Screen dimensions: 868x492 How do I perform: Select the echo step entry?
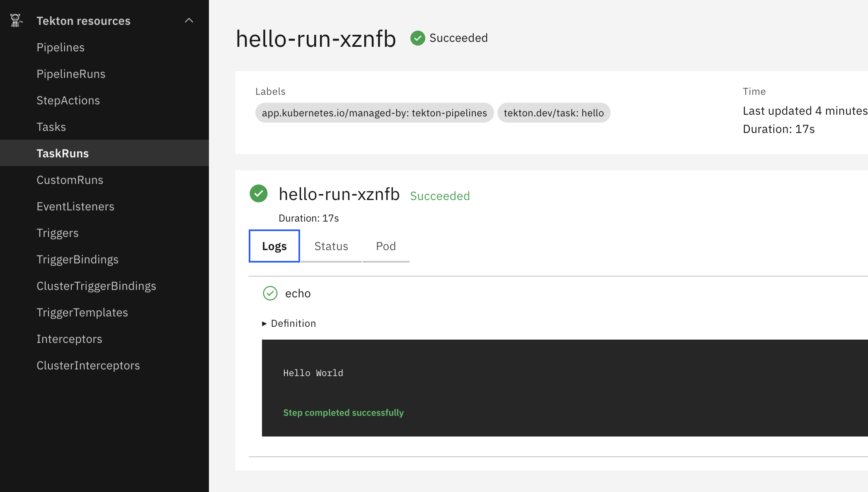pos(298,293)
